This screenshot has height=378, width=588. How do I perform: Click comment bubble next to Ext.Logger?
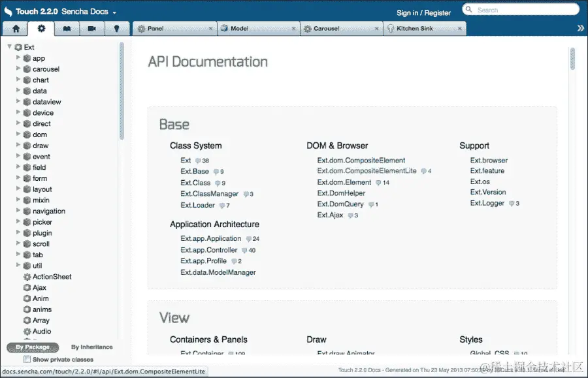point(512,204)
